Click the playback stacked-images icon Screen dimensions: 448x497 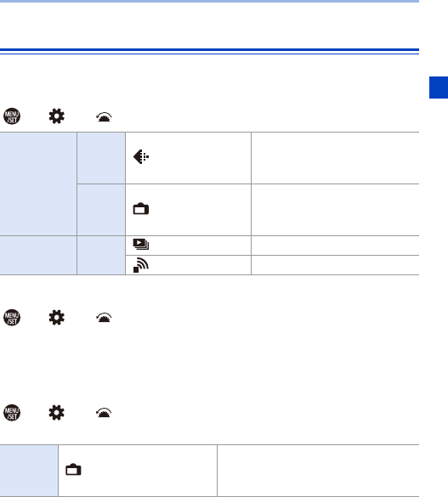[141, 245]
